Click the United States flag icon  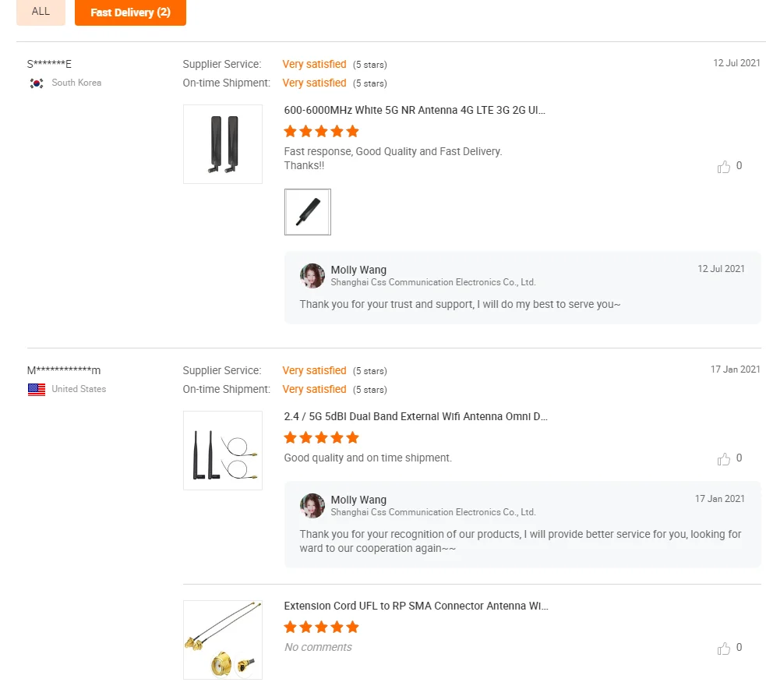click(36, 390)
